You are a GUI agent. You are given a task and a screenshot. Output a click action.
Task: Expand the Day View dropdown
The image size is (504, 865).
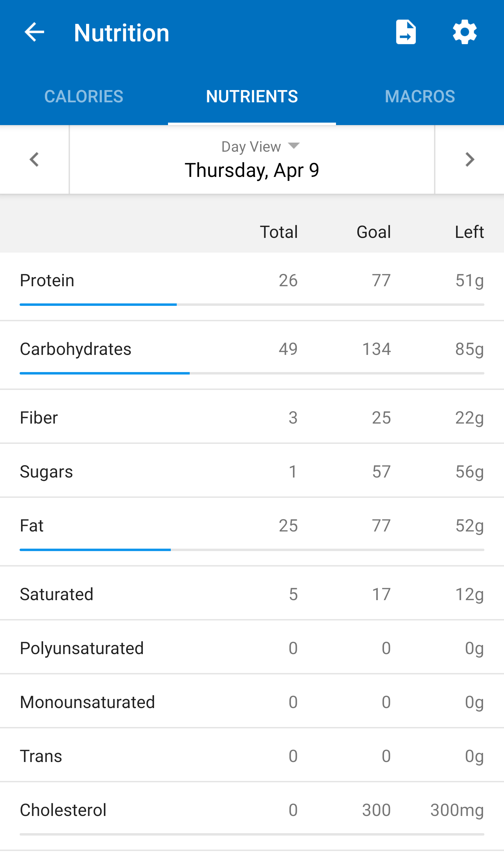[x=260, y=146]
